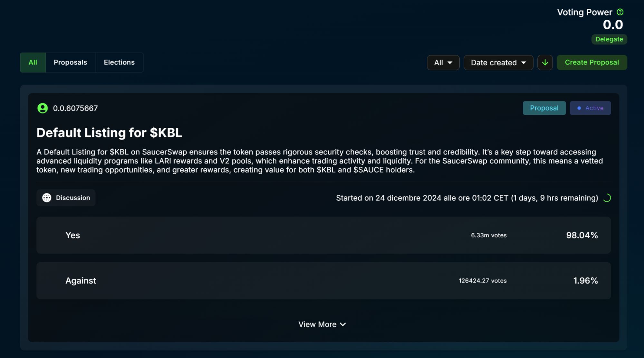This screenshot has width=644, height=358.
Task: Click the globe icon in Discussion
Action: coord(47,198)
